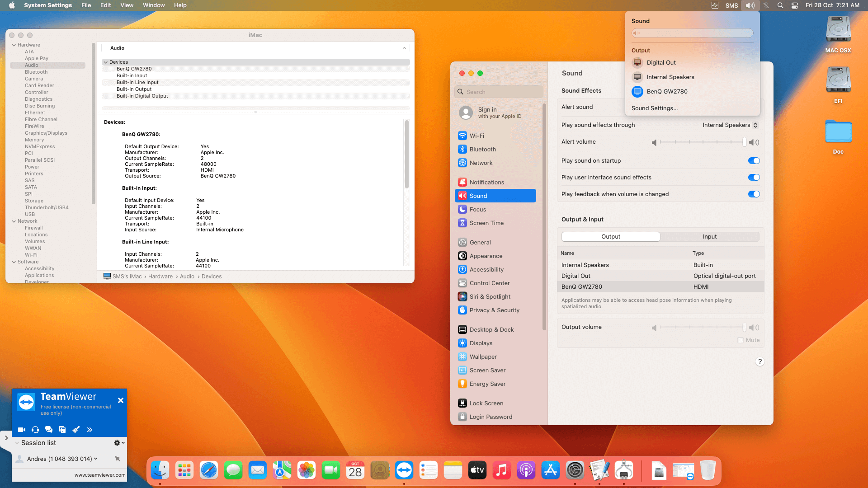Image resolution: width=868 pixels, height=488 pixels.
Task: Open Play sound effects through dropdown
Action: tap(730, 125)
